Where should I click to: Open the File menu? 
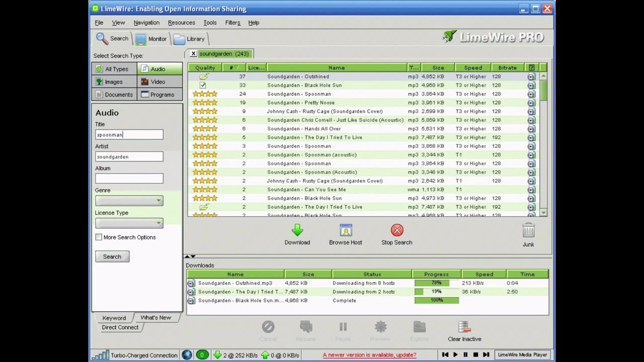tap(99, 23)
